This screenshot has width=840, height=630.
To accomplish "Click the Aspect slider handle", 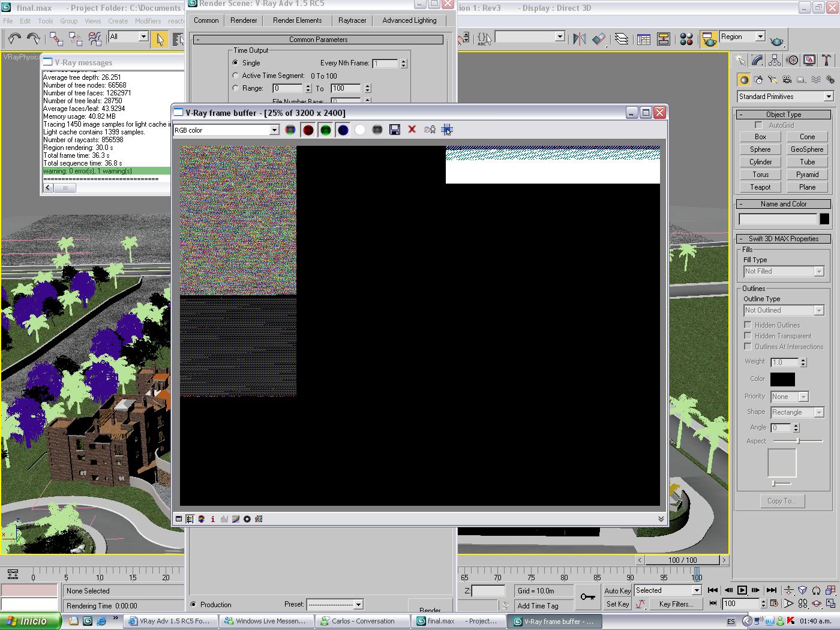I will click(x=798, y=441).
